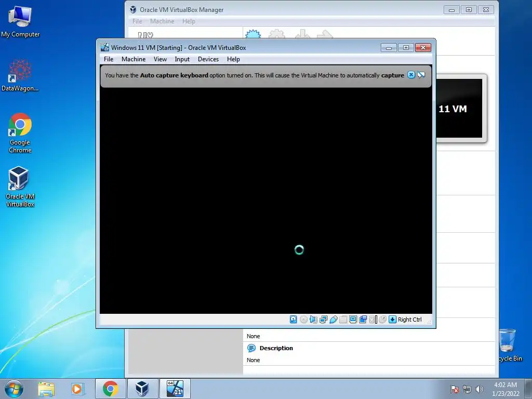Screen dimensions: 532x399
Task: Switch to Windows 11 VM taskbar button
Action: pos(175,389)
